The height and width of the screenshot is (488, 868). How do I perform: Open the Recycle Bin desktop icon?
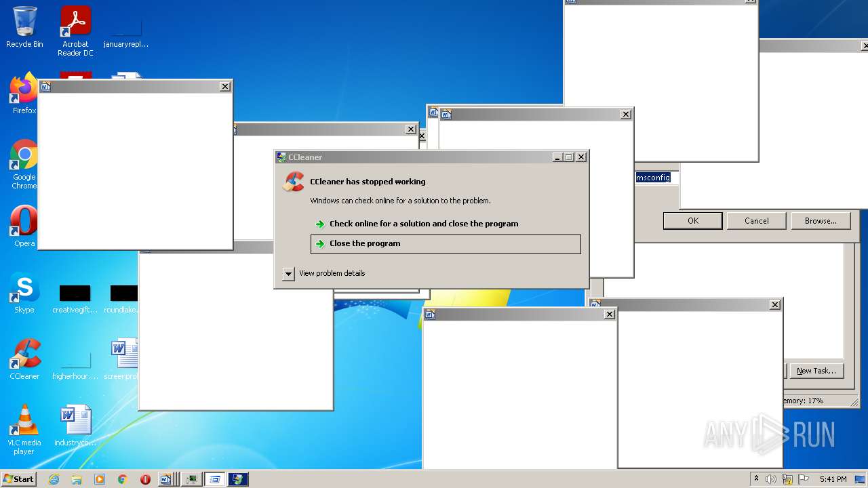(x=24, y=27)
